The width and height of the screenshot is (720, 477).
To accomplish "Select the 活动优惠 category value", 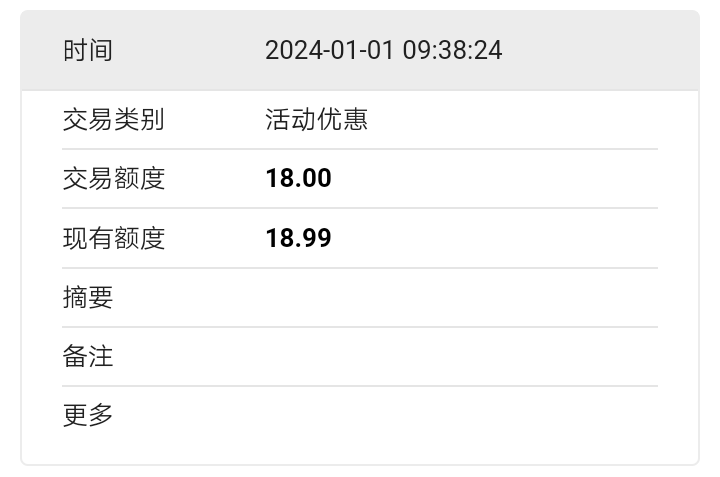I will [x=316, y=119].
